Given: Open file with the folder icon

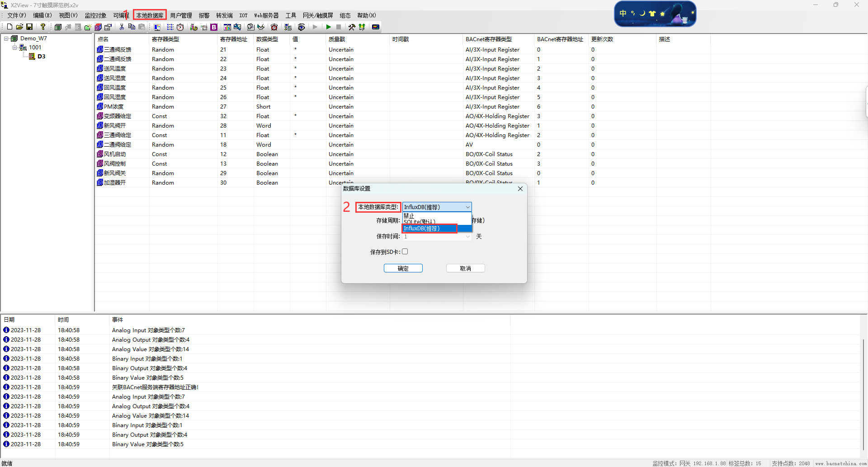Looking at the screenshot, I should 19,27.
